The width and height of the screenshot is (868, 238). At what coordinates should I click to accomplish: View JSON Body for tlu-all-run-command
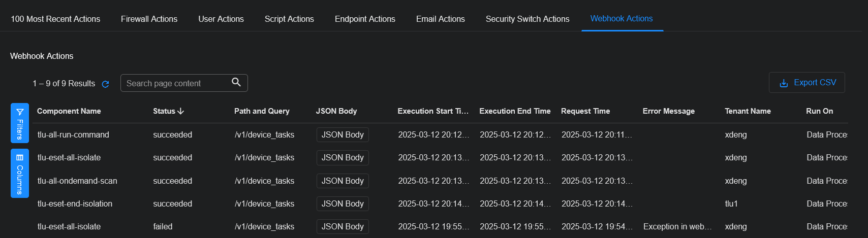[x=343, y=135]
